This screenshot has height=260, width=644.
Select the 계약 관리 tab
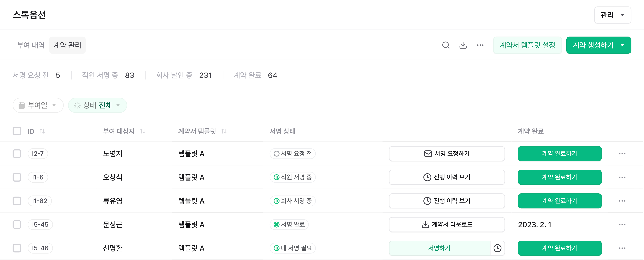(x=67, y=45)
